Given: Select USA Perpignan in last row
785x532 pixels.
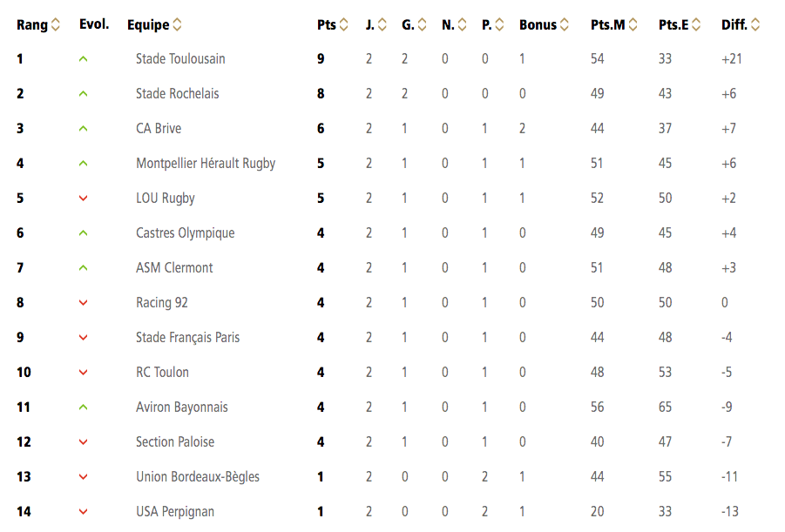Looking at the screenshot, I should (x=175, y=511).
